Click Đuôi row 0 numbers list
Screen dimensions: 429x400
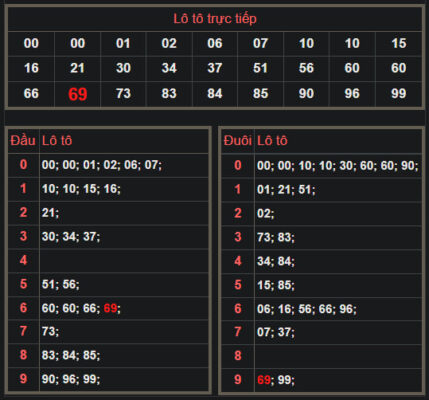[x=337, y=166]
